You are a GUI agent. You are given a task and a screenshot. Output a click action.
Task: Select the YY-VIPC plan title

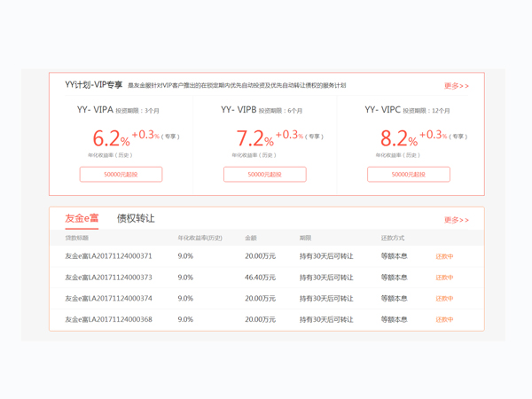[383, 110]
